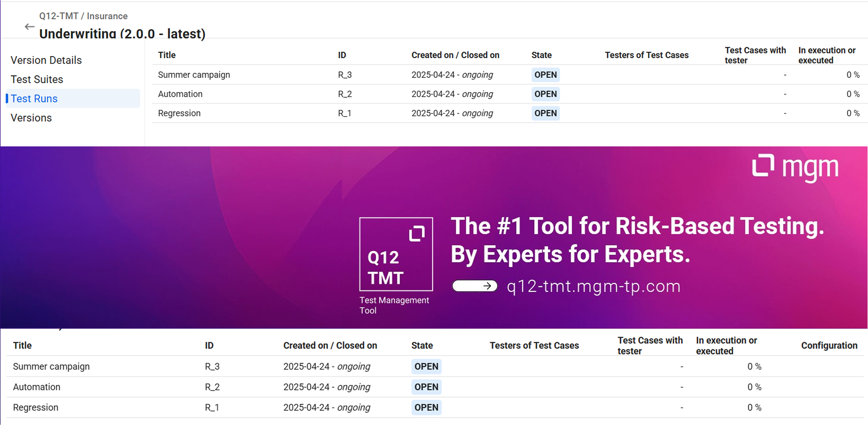This screenshot has height=425, width=868.
Task: Click 'Created on / Closed on' header, upper table
Action: point(455,55)
